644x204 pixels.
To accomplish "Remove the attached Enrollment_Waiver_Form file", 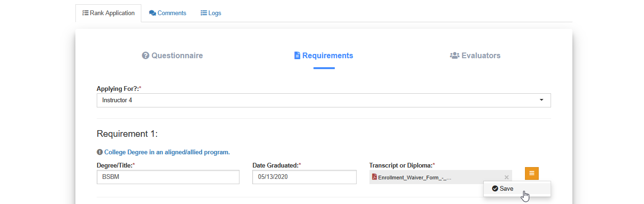I will point(506,177).
